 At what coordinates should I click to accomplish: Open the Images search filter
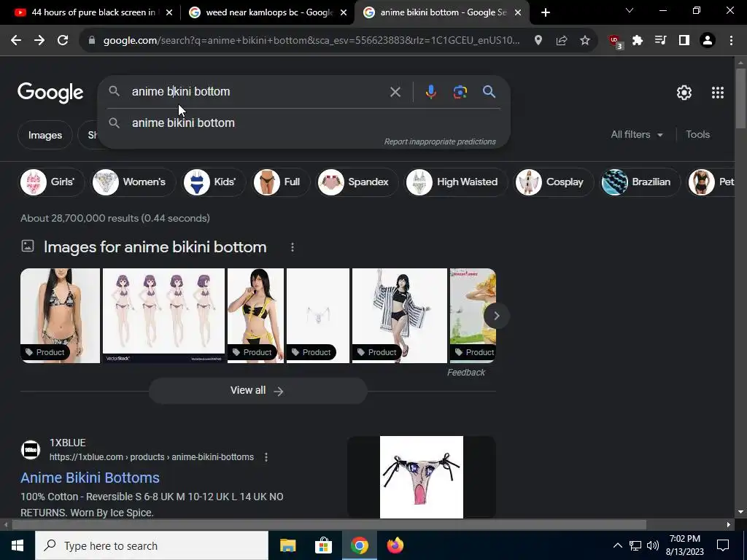[x=44, y=135]
